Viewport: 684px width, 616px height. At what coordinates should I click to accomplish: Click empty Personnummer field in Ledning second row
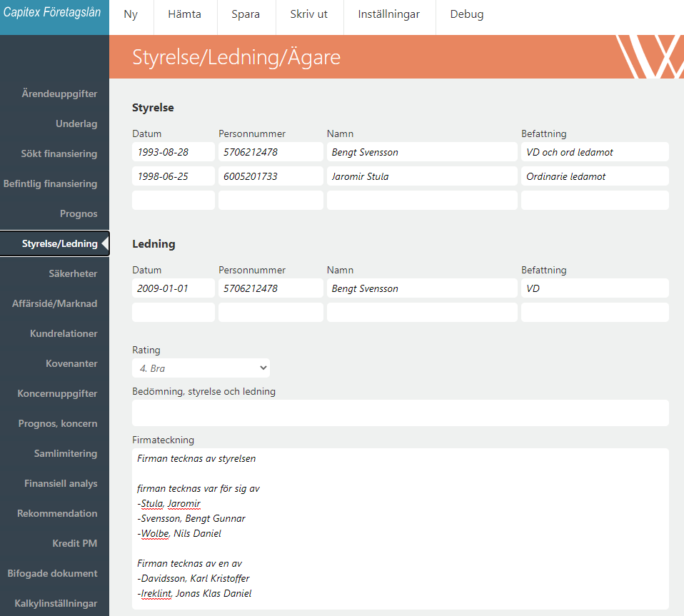point(271,313)
